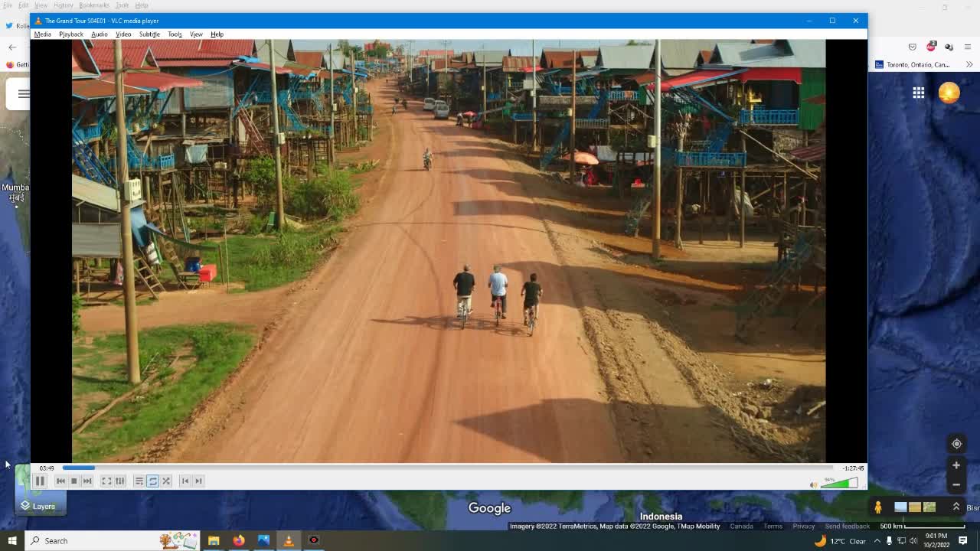The height and width of the screenshot is (551, 980).
Task: Zoom in on Google Maps
Action: coord(956,465)
